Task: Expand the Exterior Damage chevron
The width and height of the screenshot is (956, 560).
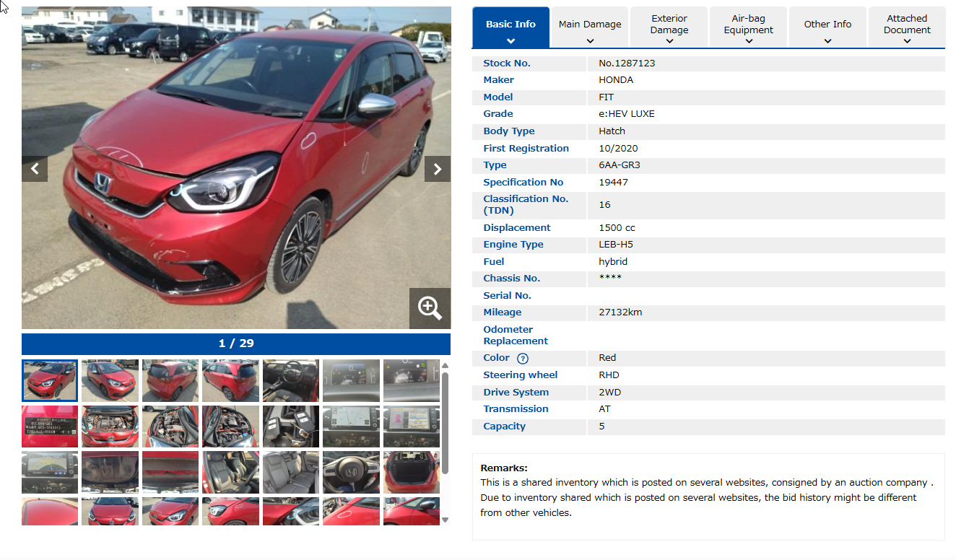Action: tap(669, 41)
